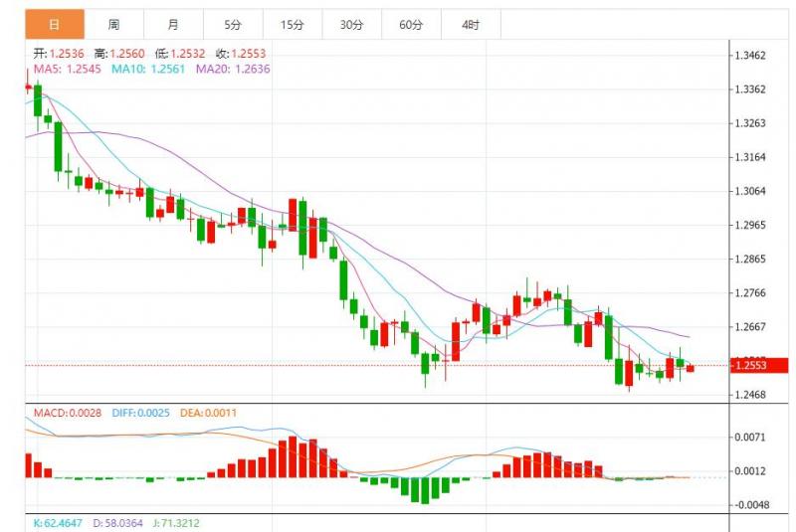Switch to the 月 monthly tab
Screen dimensions: 796x532
173,24
